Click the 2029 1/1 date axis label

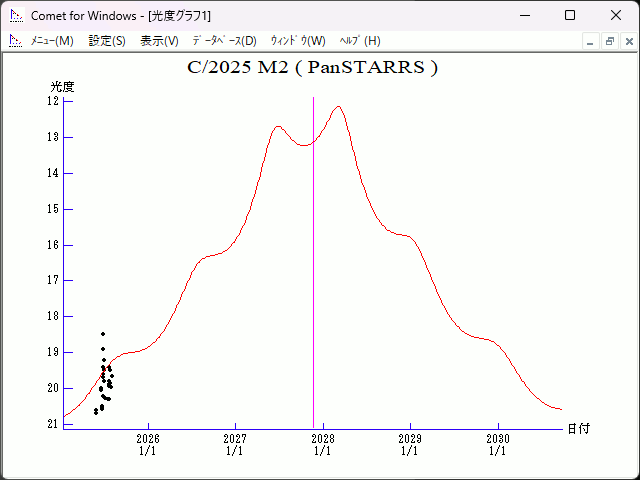(410, 445)
